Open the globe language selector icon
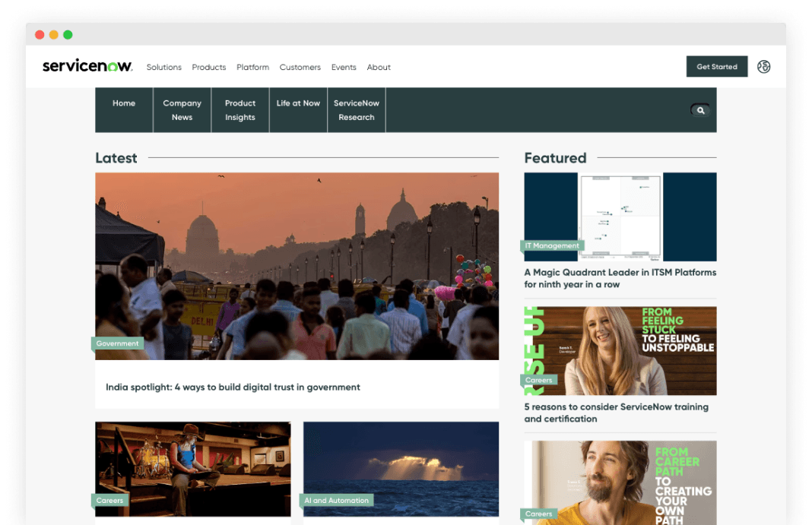Screen dimensions: 812x525 pyautogui.click(x=763, y=67)
